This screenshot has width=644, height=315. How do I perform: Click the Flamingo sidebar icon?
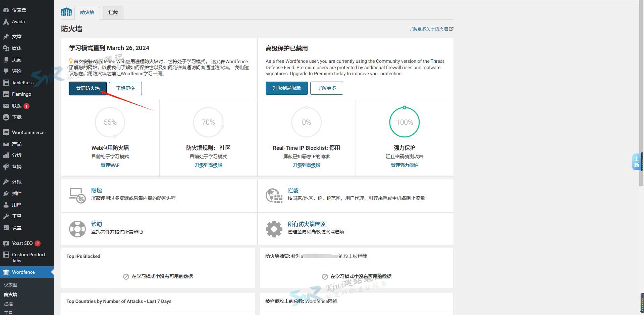(6, 94)
